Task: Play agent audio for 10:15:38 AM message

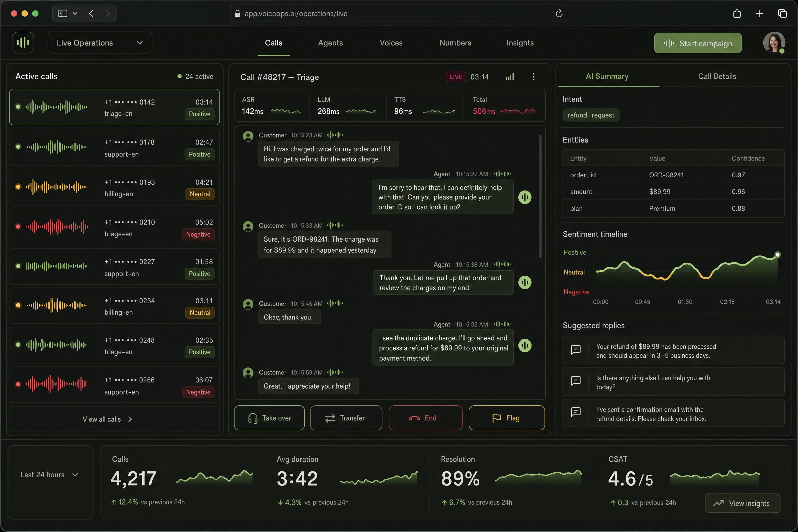Action: tap(525, 282)
